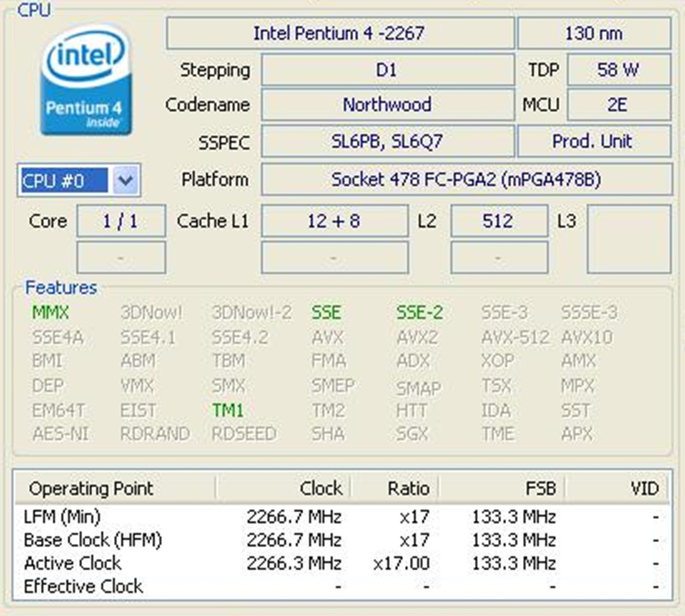Click the FMA feature label
The width and height of the screenshot is (685, 616).
click(328, 361)
